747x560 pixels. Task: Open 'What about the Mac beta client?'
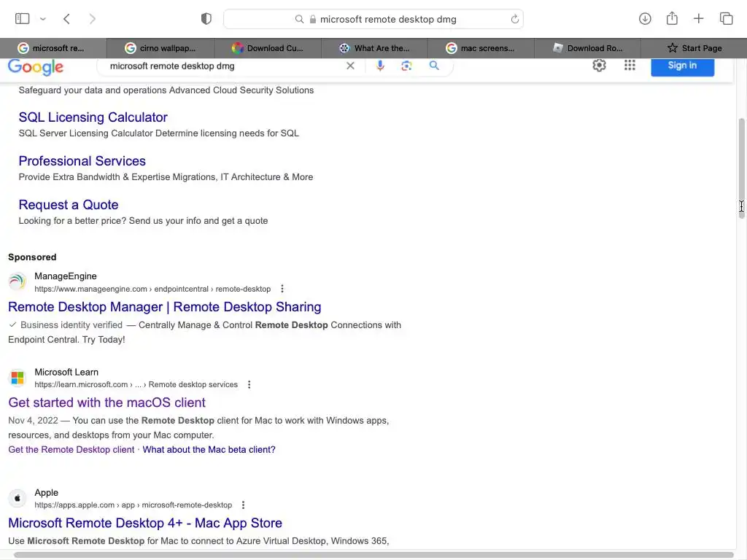coord(209,449)
